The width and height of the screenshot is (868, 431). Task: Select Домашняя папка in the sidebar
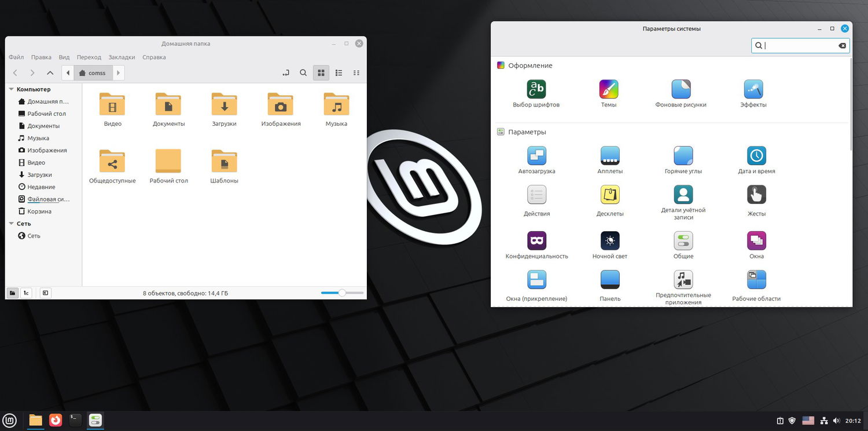44,101
